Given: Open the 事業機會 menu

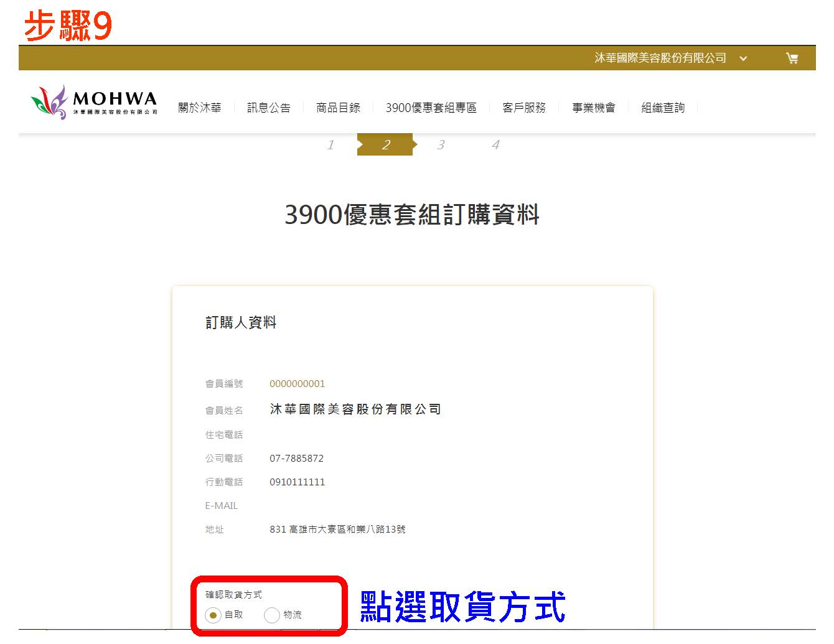Looking at the screenshot, I should click(594, 108).
